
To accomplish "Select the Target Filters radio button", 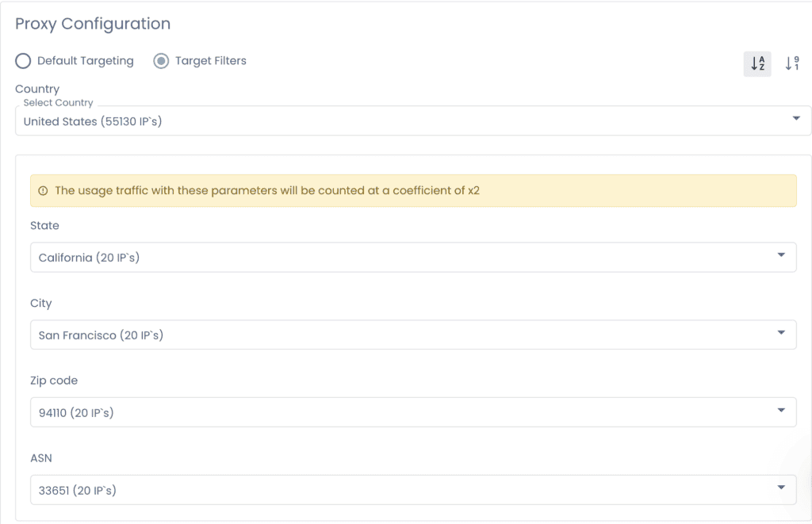I will pyautogui.click(x=161, y=61).
